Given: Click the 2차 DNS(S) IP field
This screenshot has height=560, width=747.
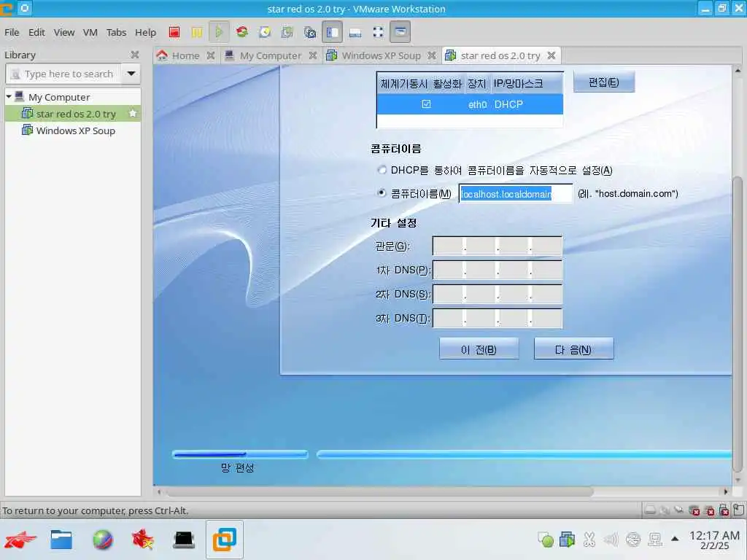Looking at the screenshot, I should 498,294.
